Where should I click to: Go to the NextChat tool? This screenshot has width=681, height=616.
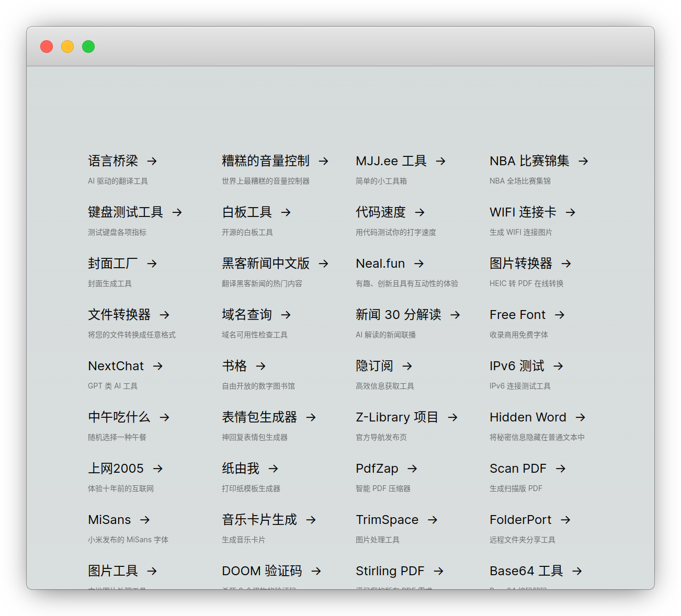coord(116,366)
